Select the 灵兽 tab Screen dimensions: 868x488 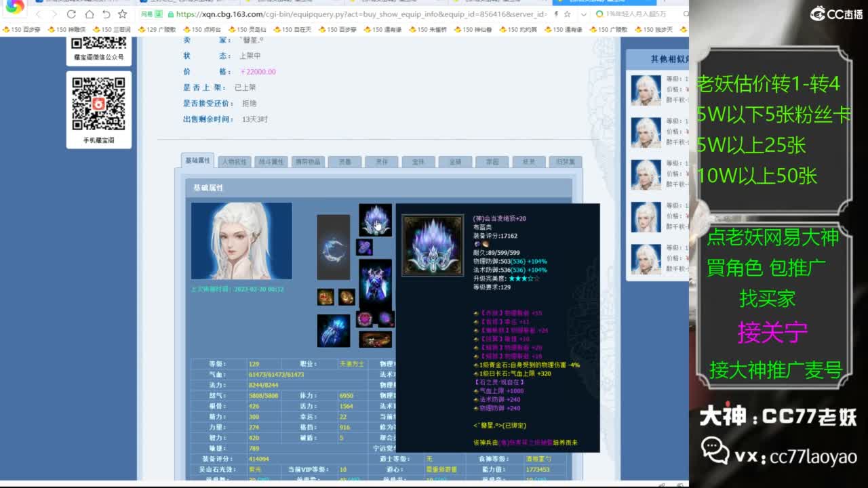[x=344, y=162]
